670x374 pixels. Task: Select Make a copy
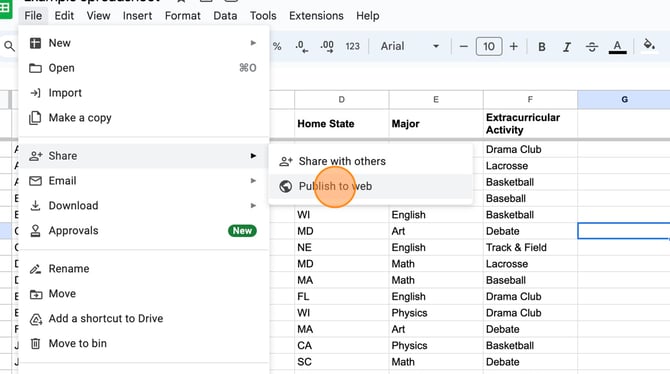tap(143, 118)
